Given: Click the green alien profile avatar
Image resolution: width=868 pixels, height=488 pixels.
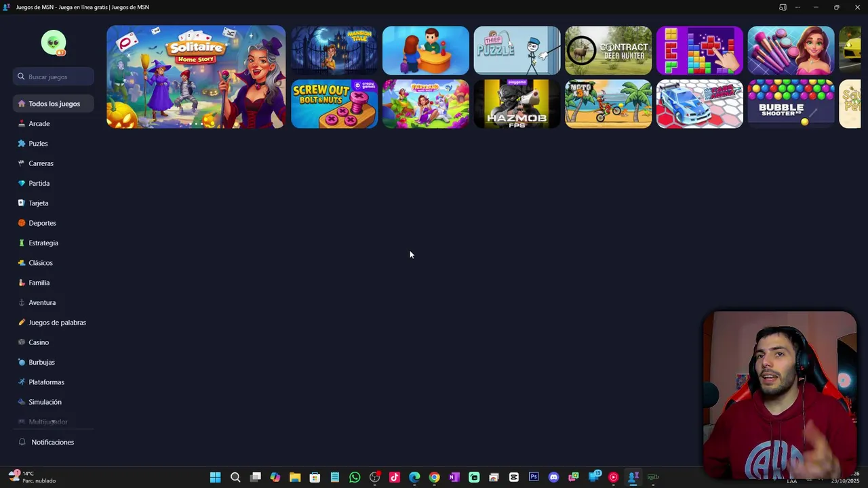Looking at the screenshot, I should pyautogui.click(x=53, y=43).
